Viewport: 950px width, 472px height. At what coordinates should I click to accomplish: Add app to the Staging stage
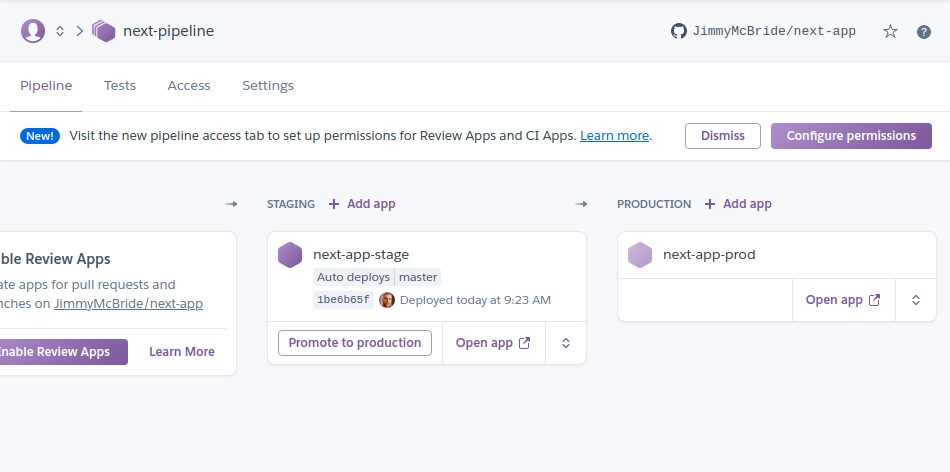pyautogui.click(x=362, y=204)
